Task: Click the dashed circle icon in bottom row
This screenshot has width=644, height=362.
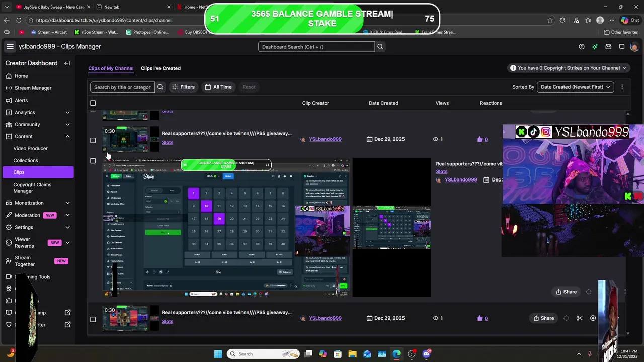Action: pyautogui.click(x=566, y=318)
